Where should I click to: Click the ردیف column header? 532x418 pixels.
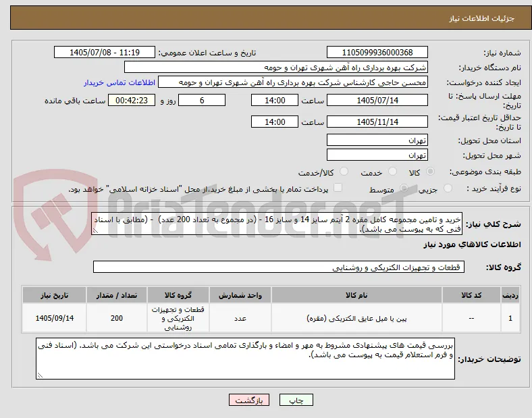[510, 295]
